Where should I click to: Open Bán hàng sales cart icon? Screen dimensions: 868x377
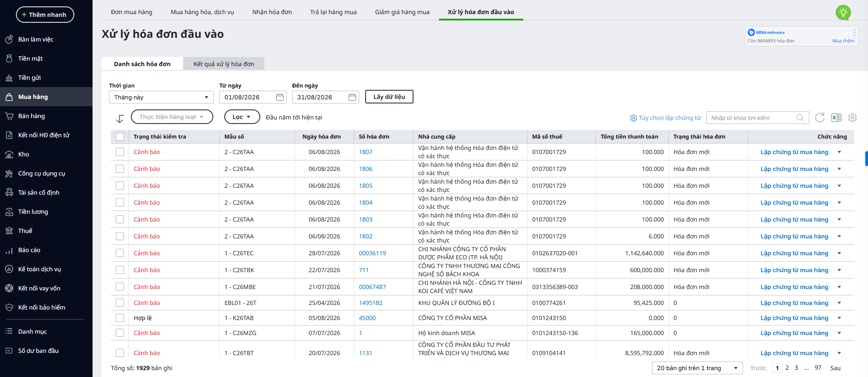pyautogui.click(x=9, y=116)
